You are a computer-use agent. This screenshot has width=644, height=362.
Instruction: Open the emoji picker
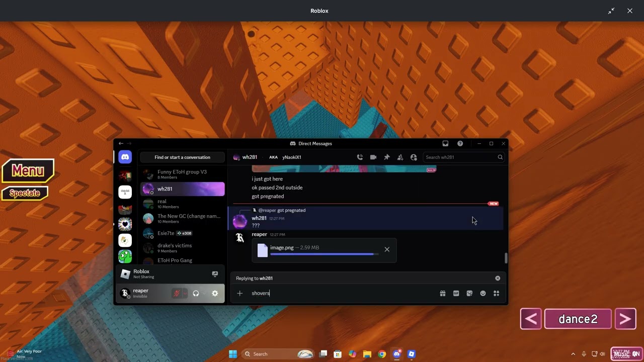[x=483, y=293]
